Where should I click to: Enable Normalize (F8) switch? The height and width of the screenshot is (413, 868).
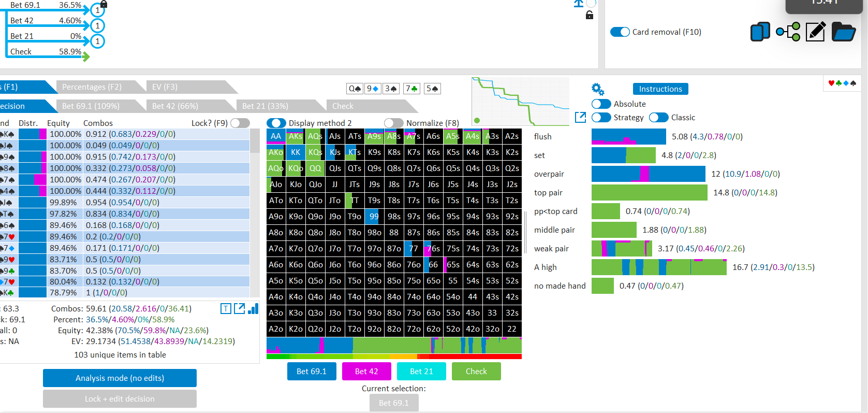[x=394, y=123]
